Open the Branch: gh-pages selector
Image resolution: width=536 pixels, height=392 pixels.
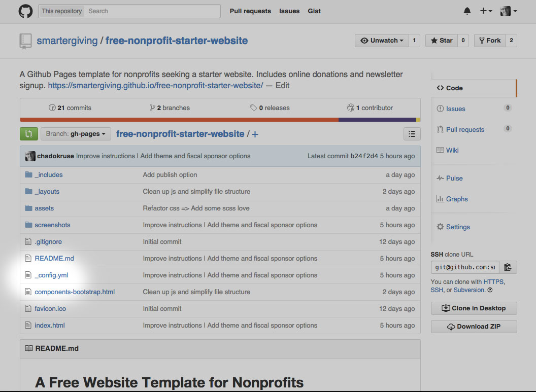(76, 134)
